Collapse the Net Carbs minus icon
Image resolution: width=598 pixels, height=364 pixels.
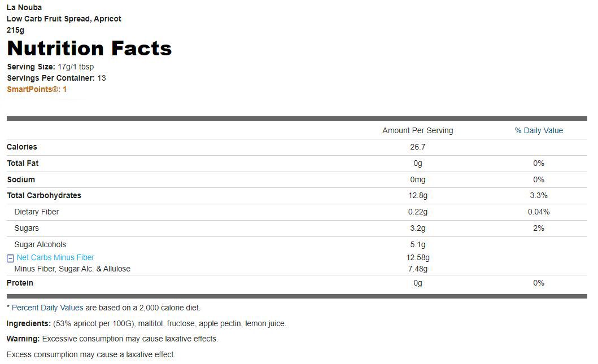point(11,258)
